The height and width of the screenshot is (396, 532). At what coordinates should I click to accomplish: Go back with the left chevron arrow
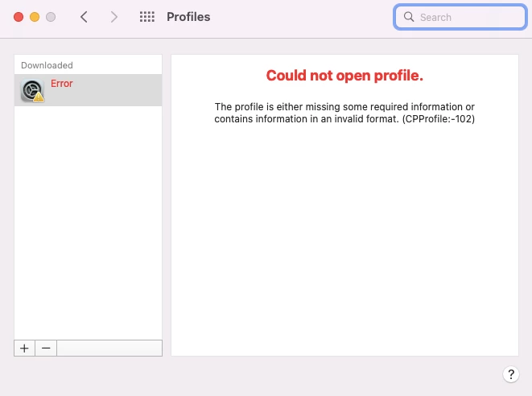pyautogui.click(x=84, y=17)
